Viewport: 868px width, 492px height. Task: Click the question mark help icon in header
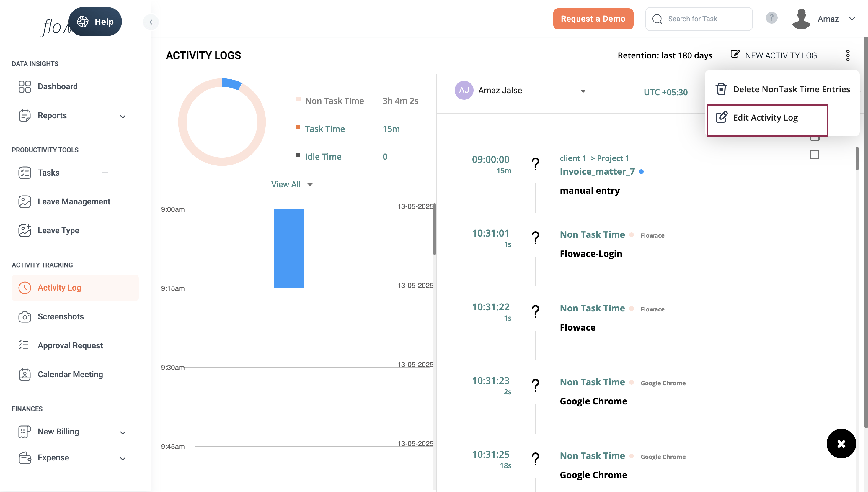771,18
